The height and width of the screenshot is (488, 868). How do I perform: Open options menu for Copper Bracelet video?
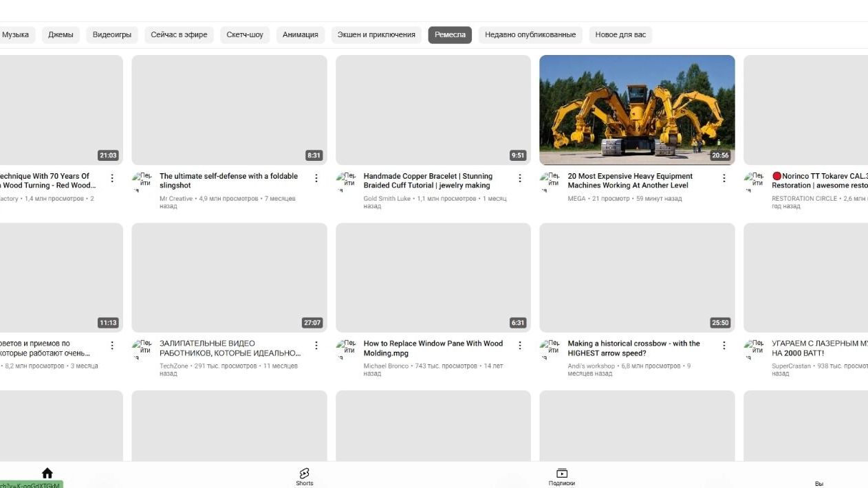[520, 178]
